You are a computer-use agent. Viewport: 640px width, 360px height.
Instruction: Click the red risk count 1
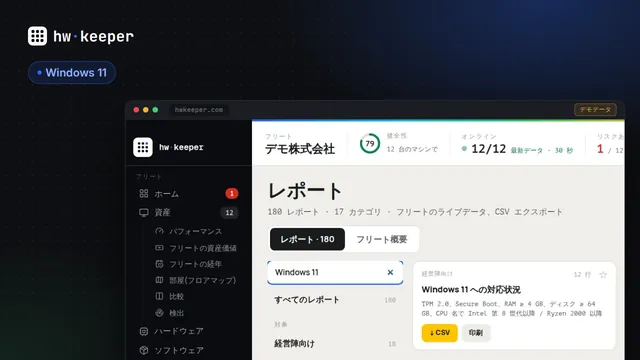click(600, 149)
